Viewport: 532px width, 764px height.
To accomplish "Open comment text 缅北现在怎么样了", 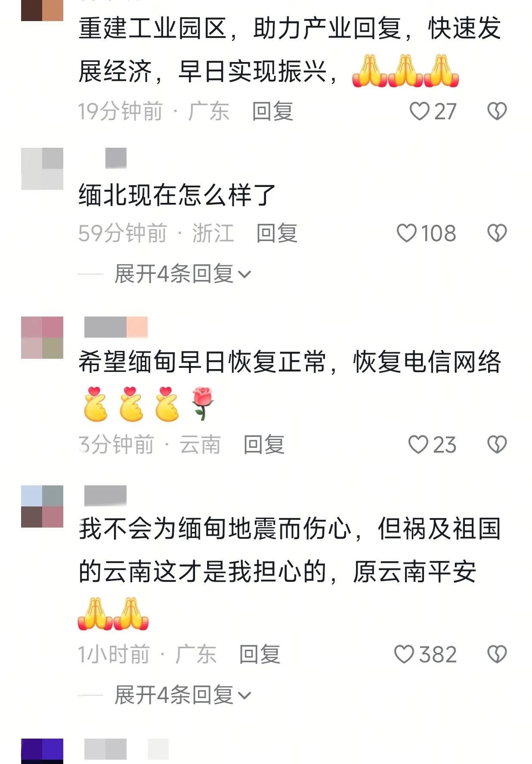I will pyautogui.click(x=177, y=195).
